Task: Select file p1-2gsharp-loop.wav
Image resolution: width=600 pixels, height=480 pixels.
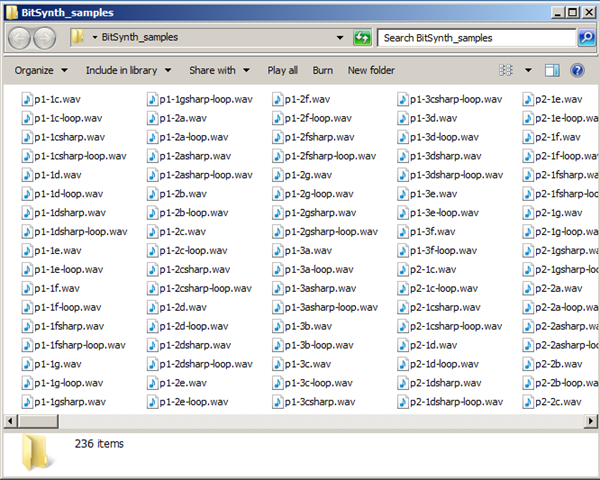Action: pyautogui.click(x=325, y=232)
